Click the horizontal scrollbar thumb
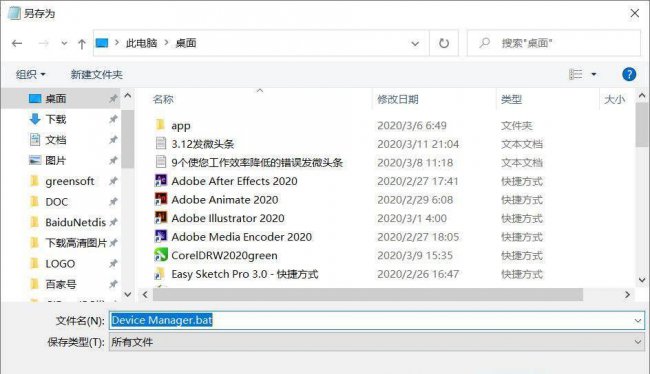This screenshot has height=374, width=650. coord(368,294)
